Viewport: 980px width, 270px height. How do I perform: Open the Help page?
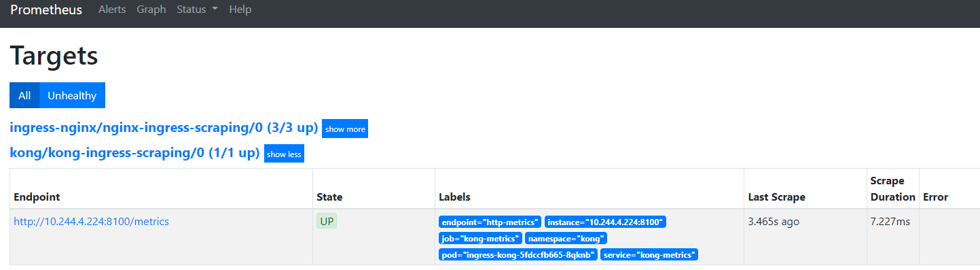click(x=240, y=10)
